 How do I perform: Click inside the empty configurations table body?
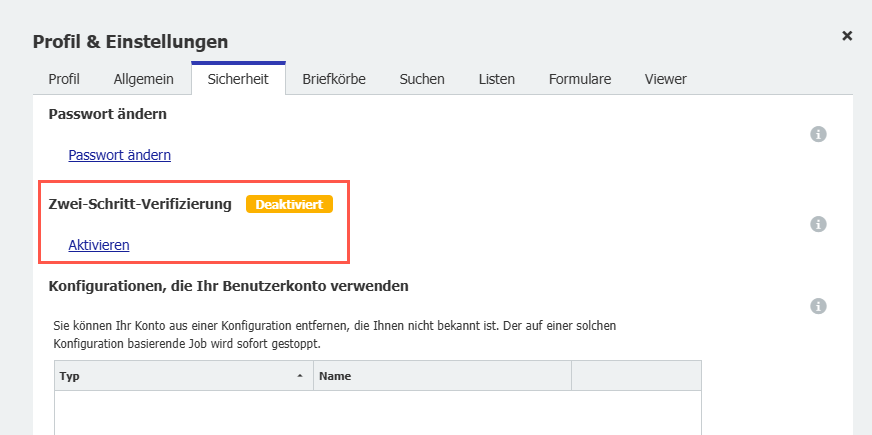point(377,412)
